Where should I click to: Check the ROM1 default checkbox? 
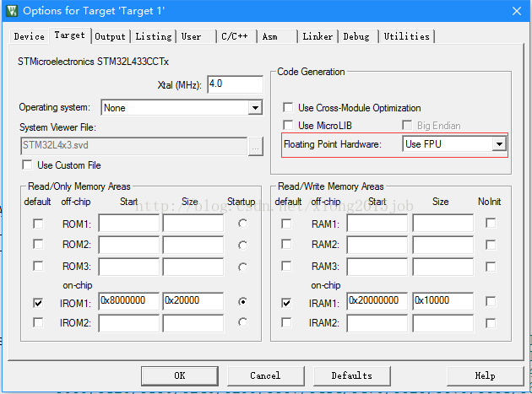[38, 224]
